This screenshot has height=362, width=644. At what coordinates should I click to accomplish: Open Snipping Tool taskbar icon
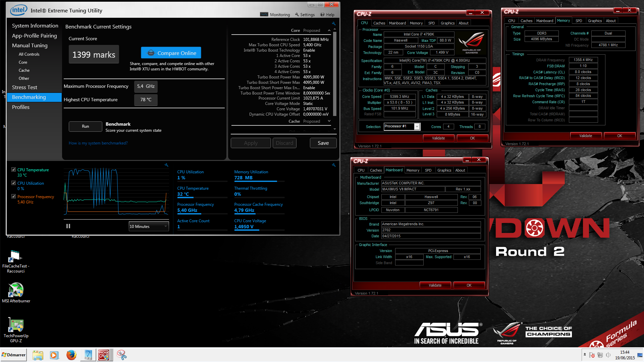point(121,355)
